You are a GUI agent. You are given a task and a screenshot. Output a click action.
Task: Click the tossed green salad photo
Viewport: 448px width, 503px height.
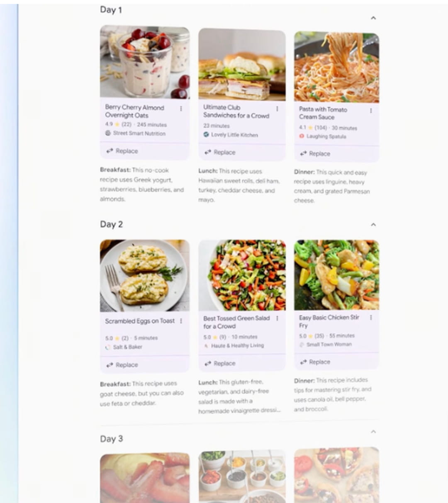point(242,275)
